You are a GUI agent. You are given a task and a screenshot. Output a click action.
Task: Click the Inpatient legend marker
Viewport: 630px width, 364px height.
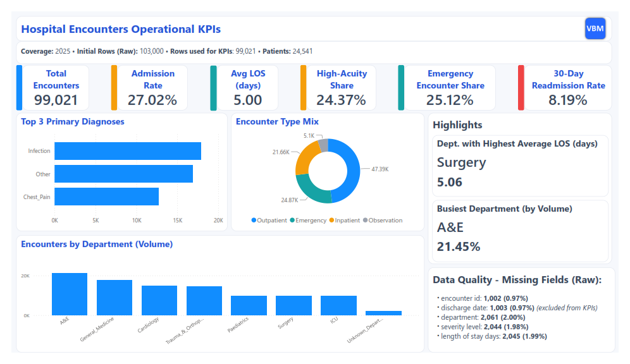pyautogui.click(x=331, y=221)
